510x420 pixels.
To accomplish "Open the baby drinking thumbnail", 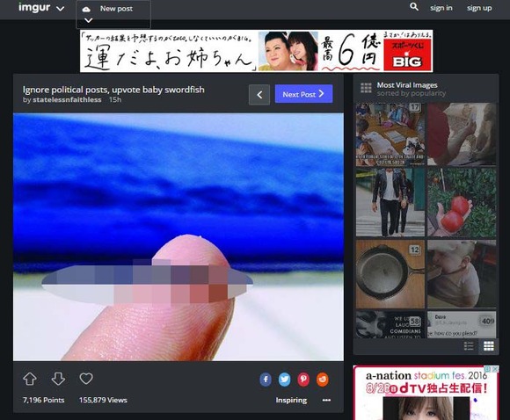I will point(462,274).
